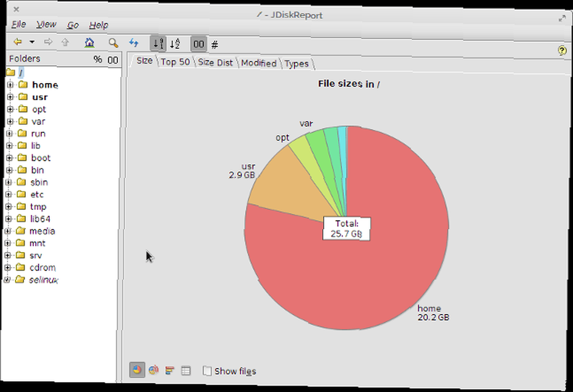Toggle show file sizes '00' button
The height and width of the screenshot is (392, 573).
tap(198, 44)
